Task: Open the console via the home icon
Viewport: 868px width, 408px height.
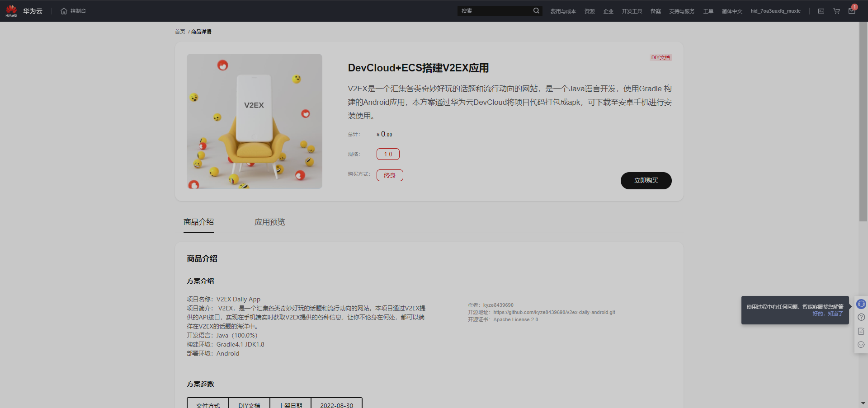Action: (x=64, y=11)
